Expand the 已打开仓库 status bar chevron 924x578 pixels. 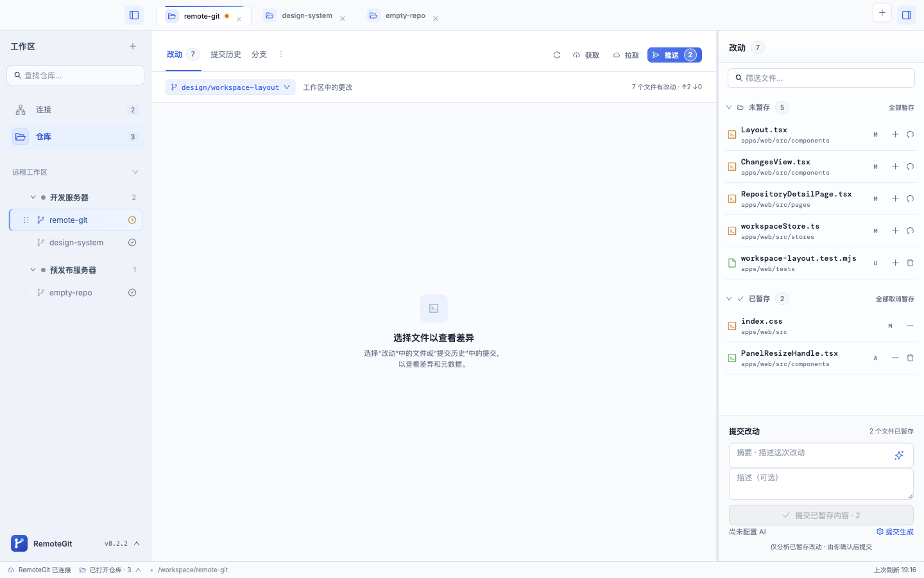click(x=139, y=570)
